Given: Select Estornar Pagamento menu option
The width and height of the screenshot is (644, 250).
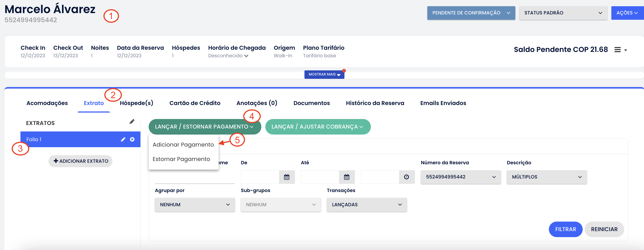Looking at the screenshot, I should (181, 159).
